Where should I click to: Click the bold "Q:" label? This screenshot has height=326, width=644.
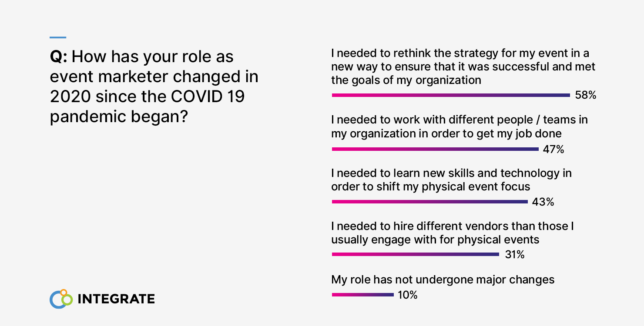pyautogui.click(x=59, y=57)
